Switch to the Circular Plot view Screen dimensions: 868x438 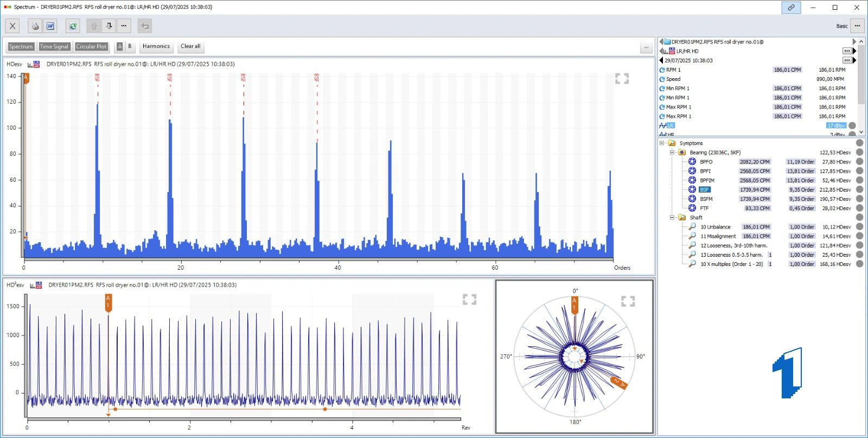tap(91, 47)
